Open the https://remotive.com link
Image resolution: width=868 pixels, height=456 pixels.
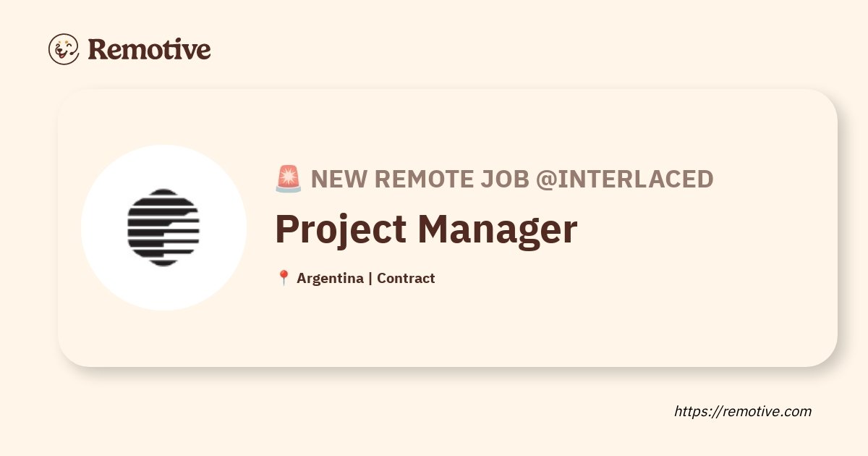(743, 411)
